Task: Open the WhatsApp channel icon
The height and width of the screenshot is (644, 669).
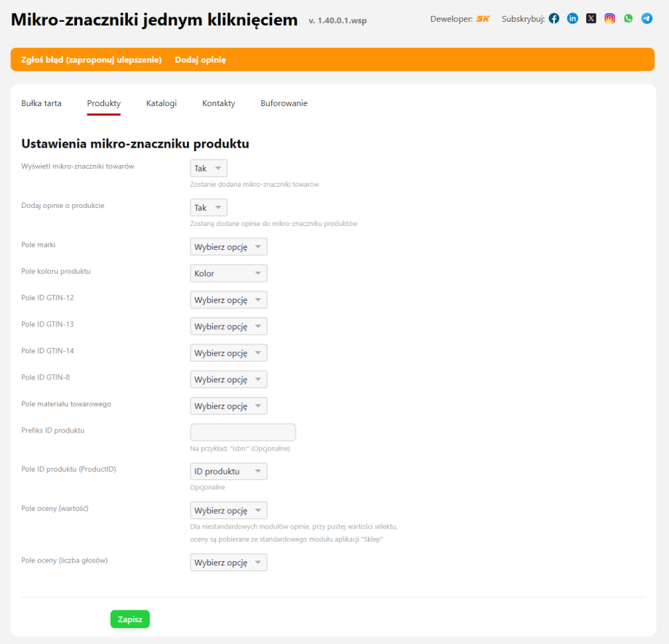Action: point(628,18)
